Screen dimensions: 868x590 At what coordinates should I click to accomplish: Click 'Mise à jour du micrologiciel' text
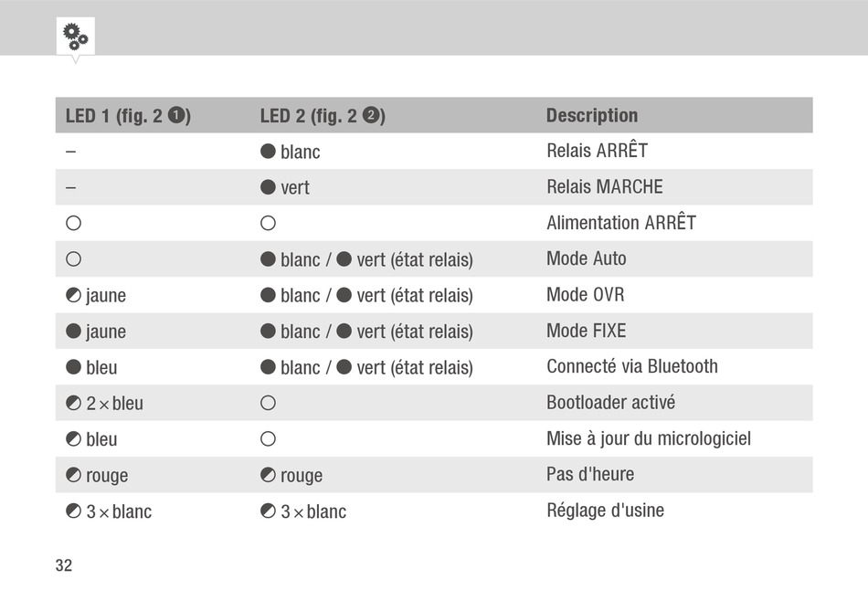[649, 438]
